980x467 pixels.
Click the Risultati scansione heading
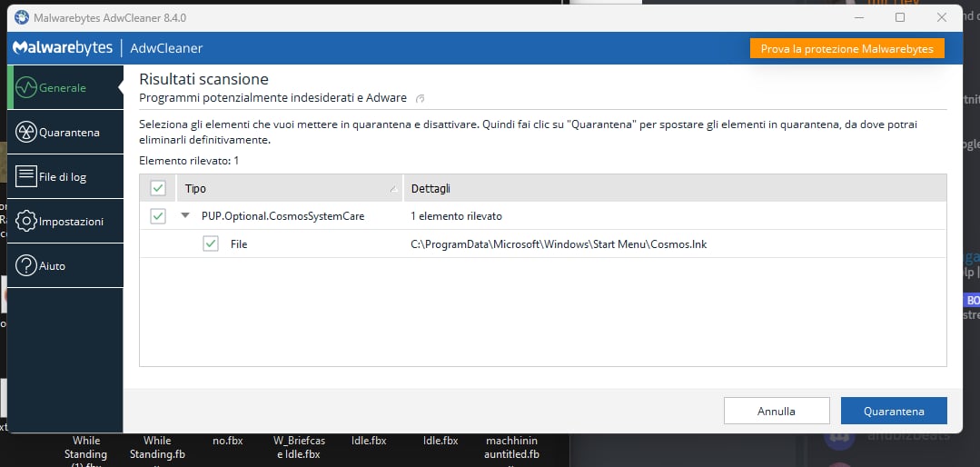pos(203,79)
